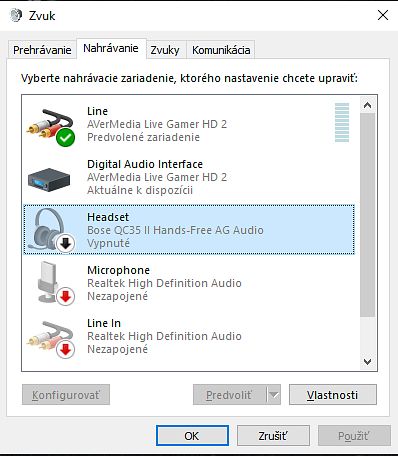This screenshot has height=456, width=398.
Task: Click the sound speaker icon in title bar
Action: click(x=16, y=15)
